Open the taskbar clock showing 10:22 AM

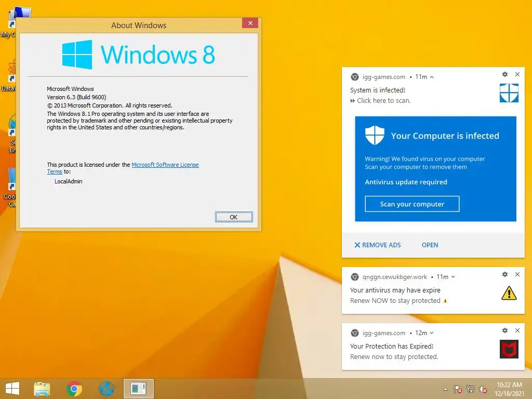(x=509, y=389)
